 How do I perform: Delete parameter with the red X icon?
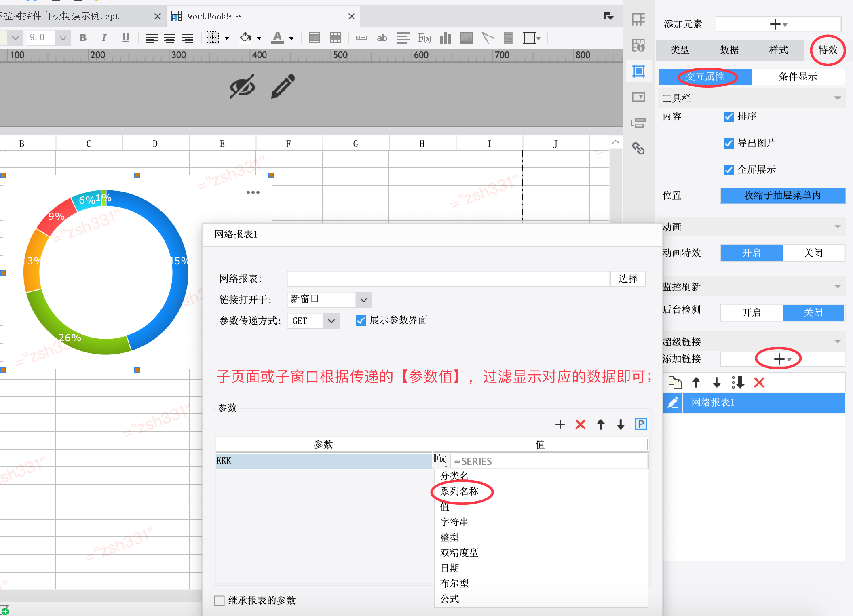coord(581,424)
